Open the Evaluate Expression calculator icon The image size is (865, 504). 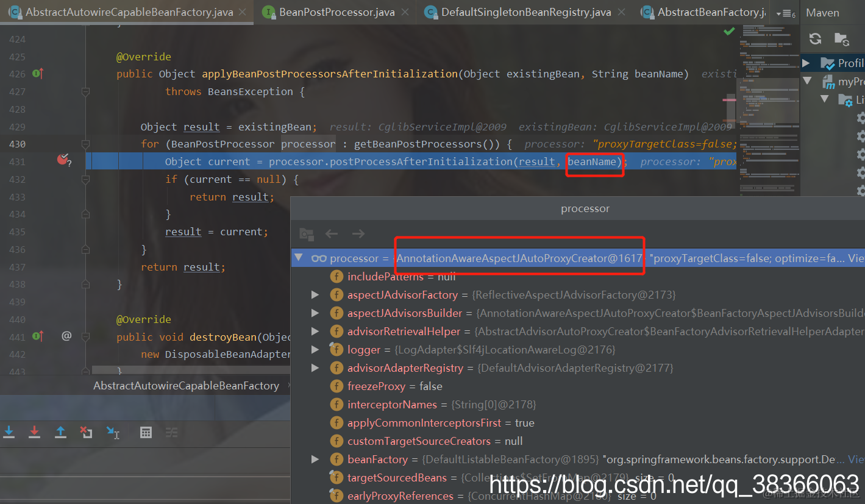[146, 432]
